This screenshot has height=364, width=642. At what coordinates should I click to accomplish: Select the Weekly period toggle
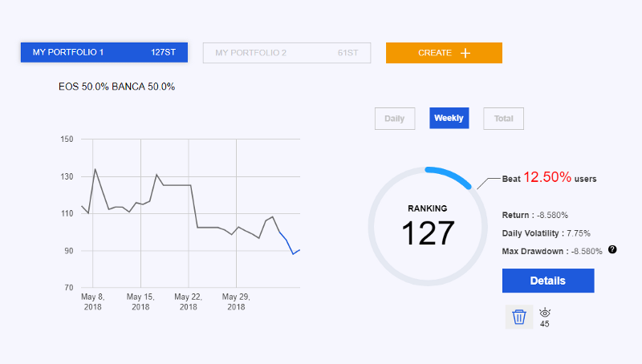(449, 119)
